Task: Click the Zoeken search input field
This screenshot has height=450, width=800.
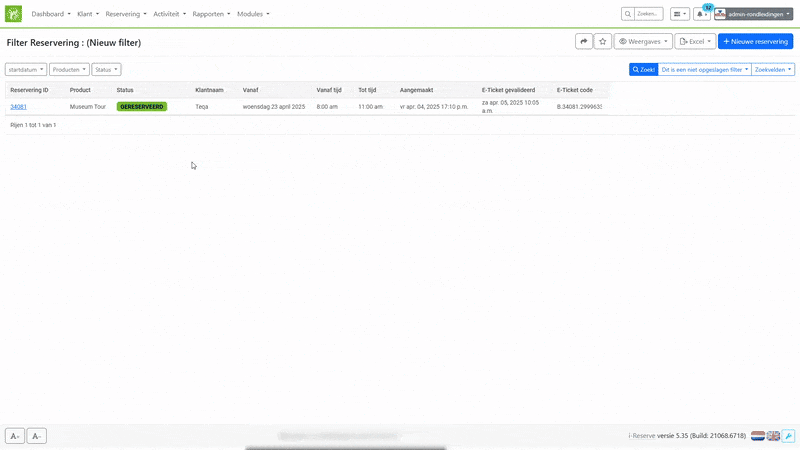Action: point(648,14)
